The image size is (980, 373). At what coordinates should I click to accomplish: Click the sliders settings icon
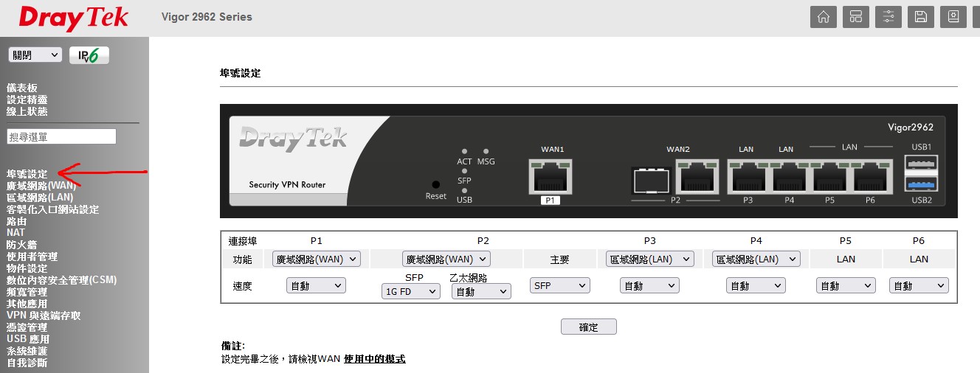pos(888,17)
